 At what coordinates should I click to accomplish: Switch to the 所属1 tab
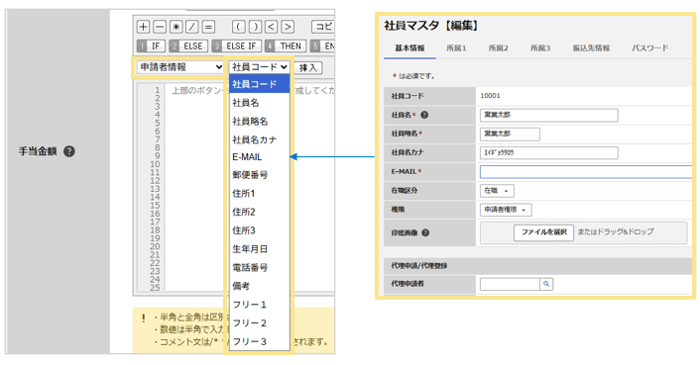[x=456, y=48]
